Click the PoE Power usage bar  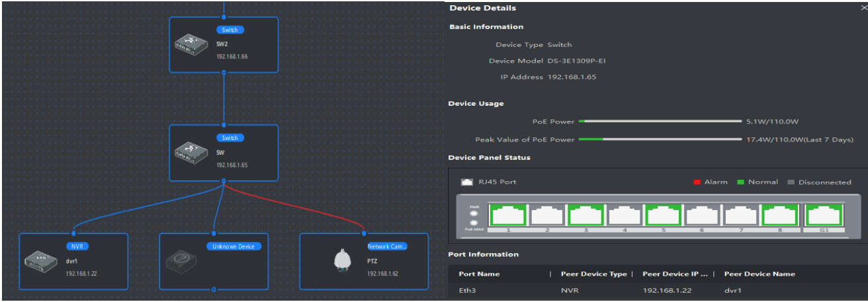pyautogui.click(x=660, y=122)
